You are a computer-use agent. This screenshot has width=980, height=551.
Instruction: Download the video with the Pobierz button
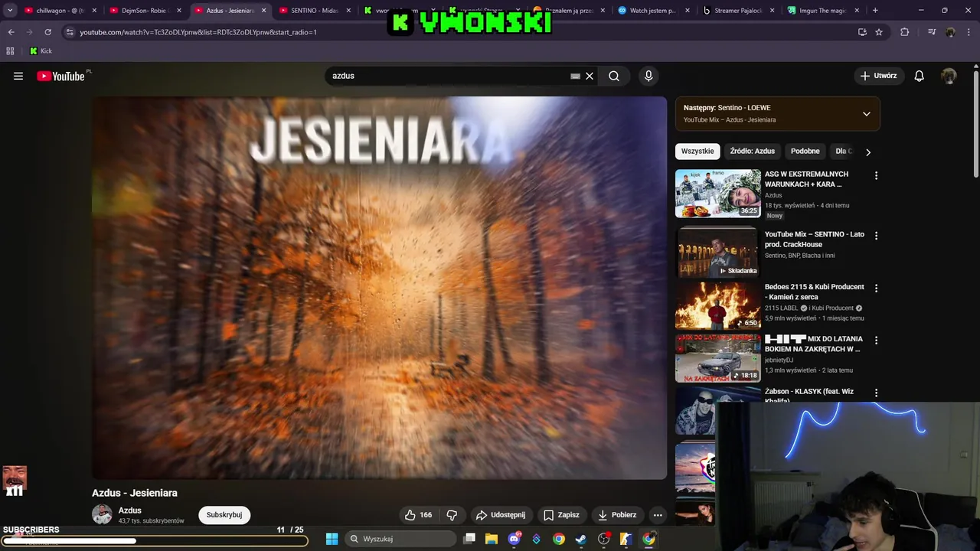tap(617, 515)
